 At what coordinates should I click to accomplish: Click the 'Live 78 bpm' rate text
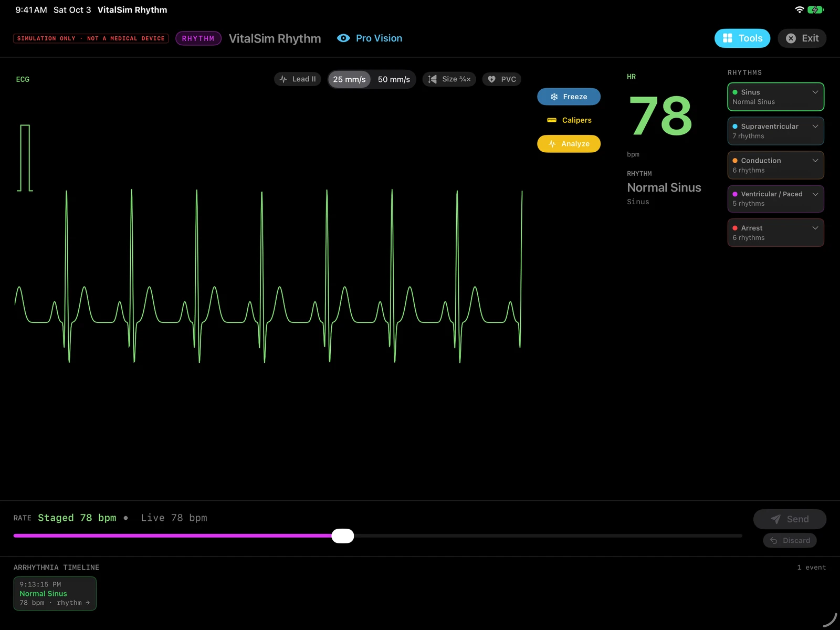(174, 518)
